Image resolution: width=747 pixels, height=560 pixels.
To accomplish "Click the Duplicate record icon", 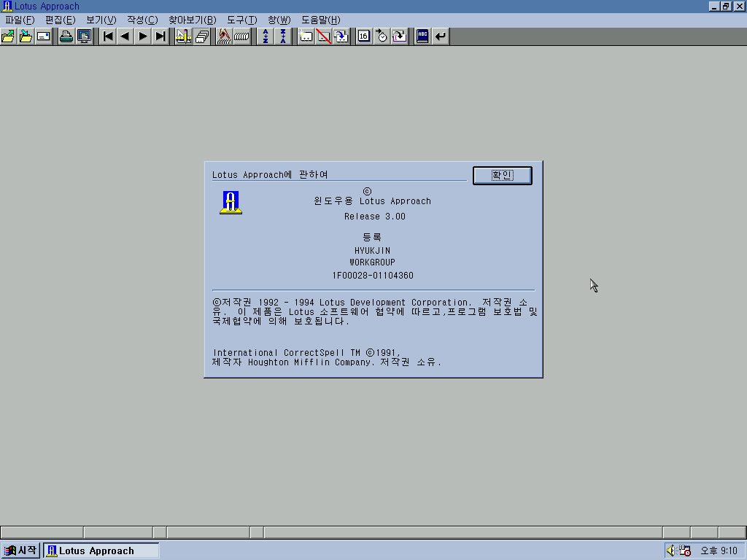I will (x=341, y=36).
